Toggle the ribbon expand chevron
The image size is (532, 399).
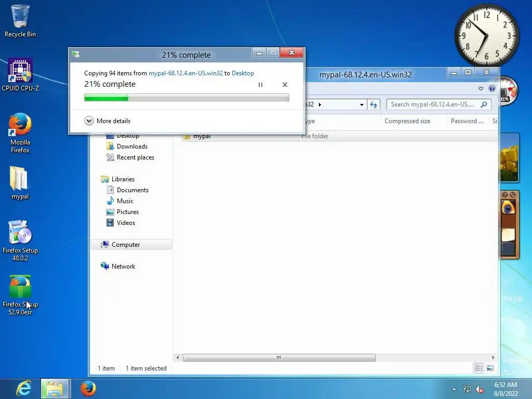(481, 88)
